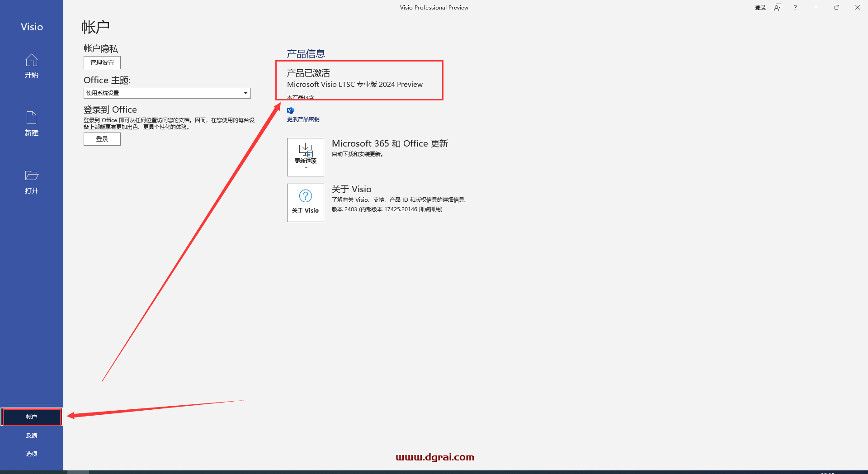868x474 pixels.
Task: Minimize the Visio window
Action: (x=816, y=7)
